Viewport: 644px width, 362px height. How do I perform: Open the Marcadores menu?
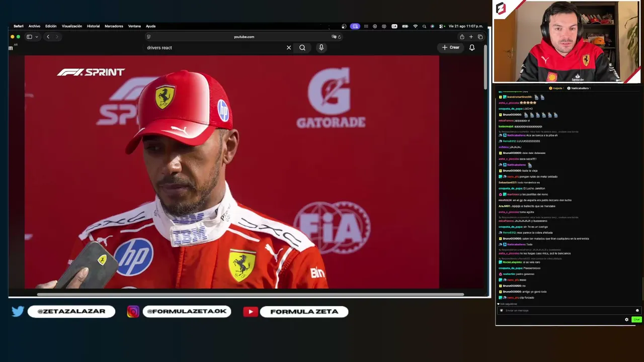tap(114, 26)
